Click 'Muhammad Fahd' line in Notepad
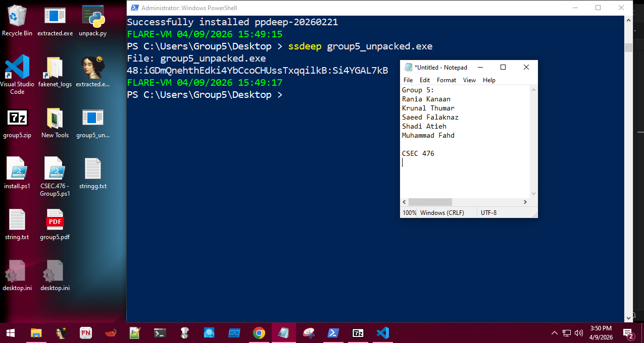This screenshot has width=644, height=343. [428, 135]
